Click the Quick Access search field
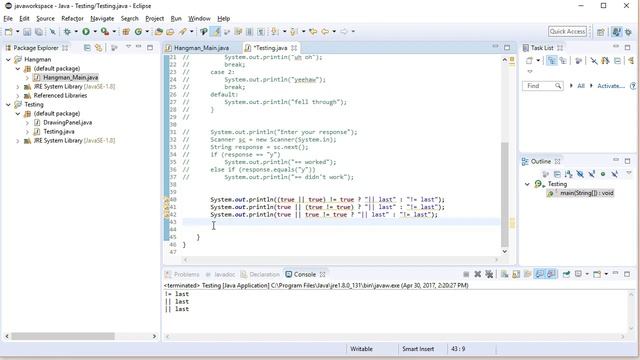640x360 pixels. 567,31
